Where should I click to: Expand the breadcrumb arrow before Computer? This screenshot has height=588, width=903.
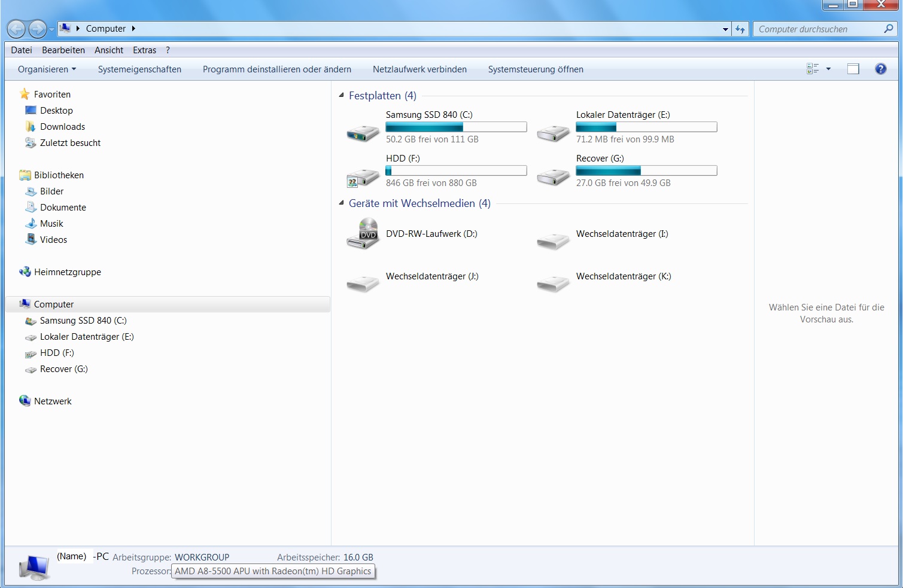pos(78,29)
